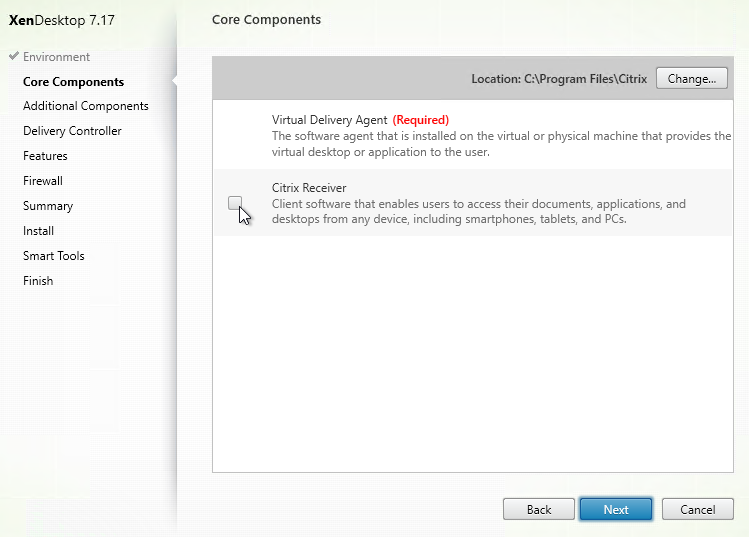Click the red Required label

tap(420, 120)
